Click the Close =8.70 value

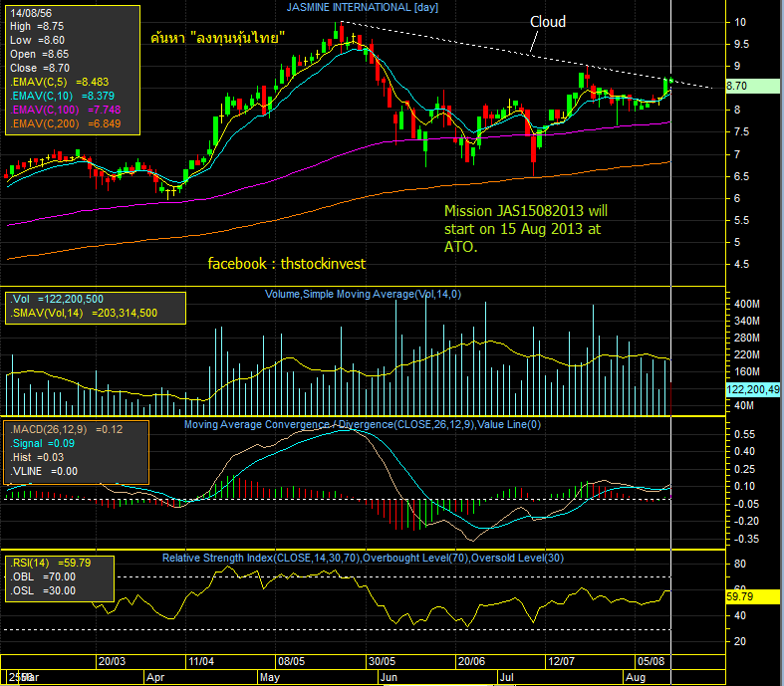click(x=40, y=68)
